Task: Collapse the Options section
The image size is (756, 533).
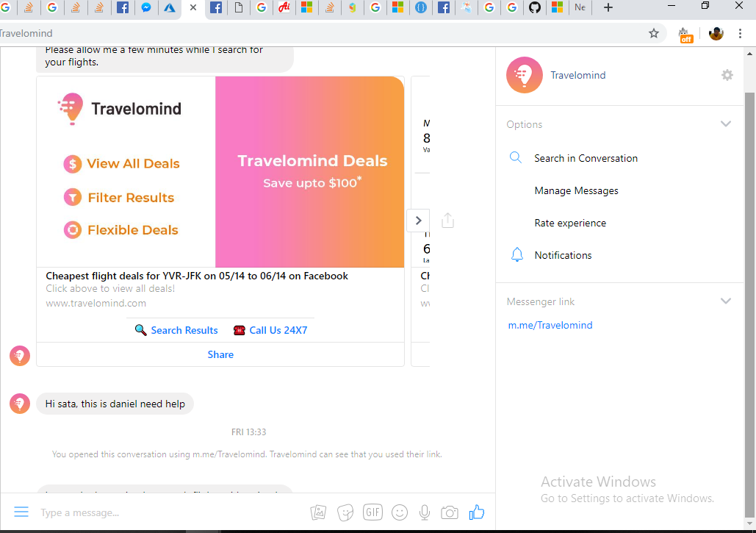Action: point(726,124)
